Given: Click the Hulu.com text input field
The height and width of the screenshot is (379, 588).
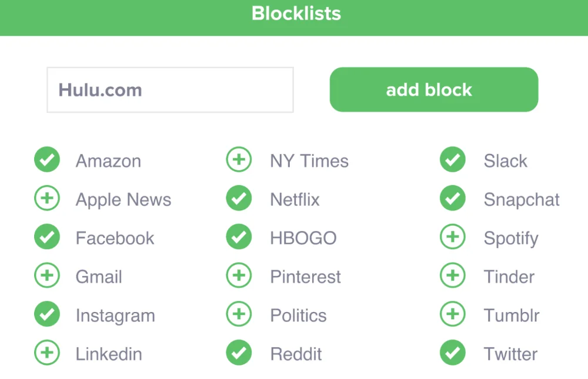Looking at the screenshot, I should tap(170, 90).
